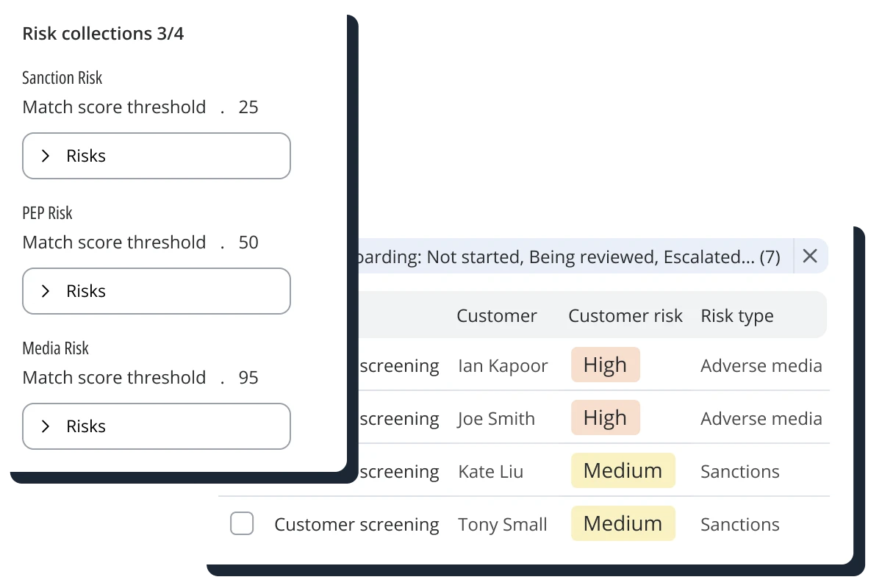Click the Risk type column header
This screenshot has height=588, width=882.
736,316
